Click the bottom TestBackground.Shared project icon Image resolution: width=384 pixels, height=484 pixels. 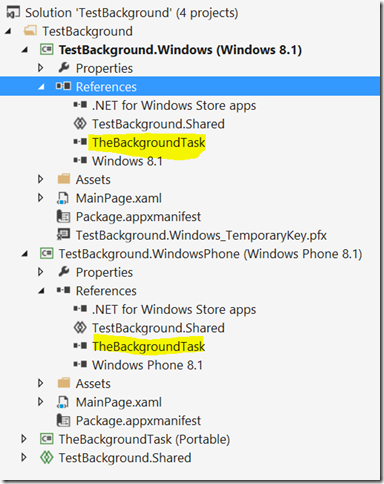tap(46, 458)
